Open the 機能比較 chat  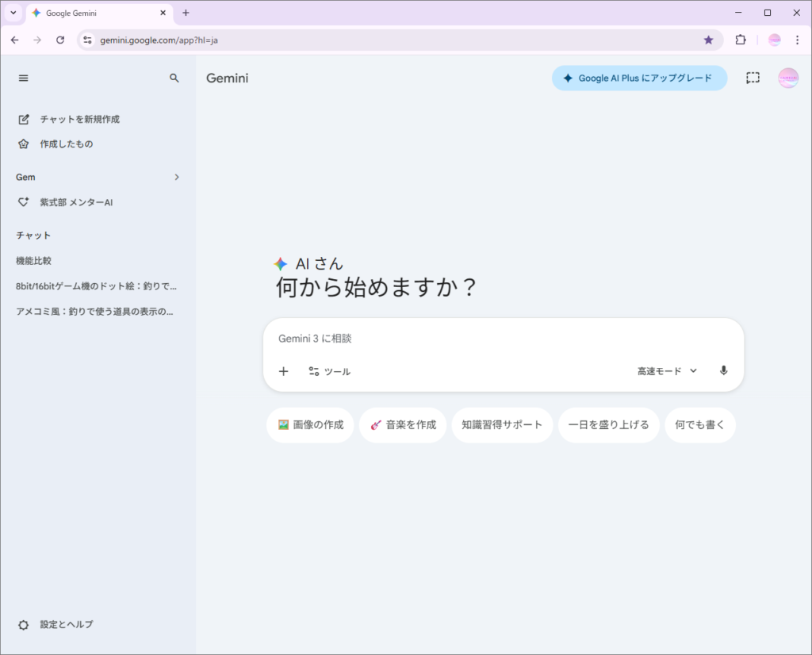pyautogui.click(x=34, y=261)
